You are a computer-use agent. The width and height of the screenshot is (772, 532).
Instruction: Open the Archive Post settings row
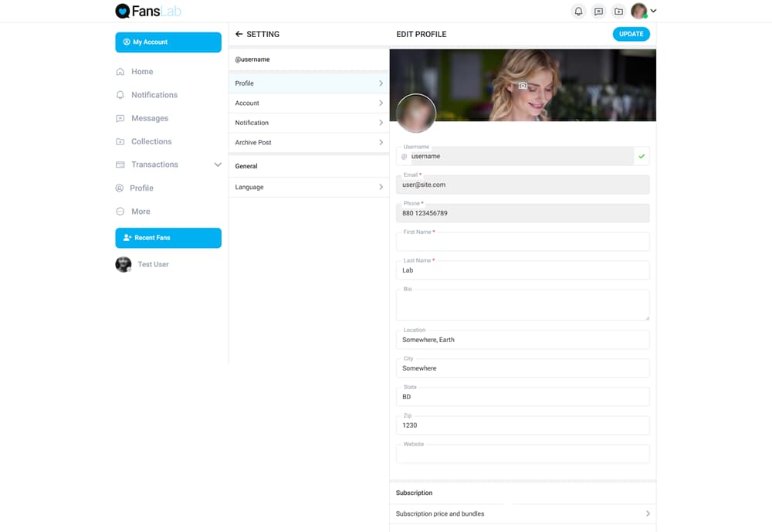pyautogui.click(x=309, y=142)
